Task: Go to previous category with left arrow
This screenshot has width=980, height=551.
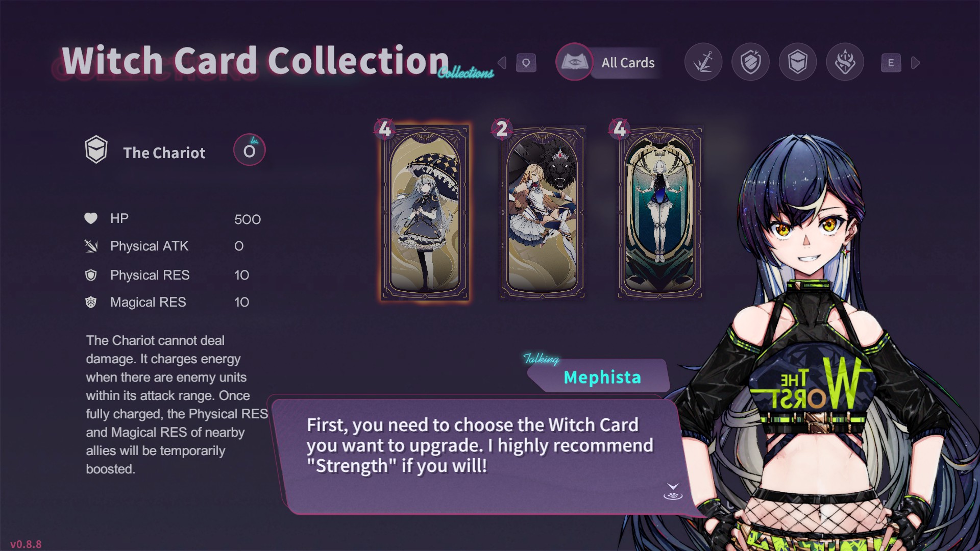Action: coord(502,63)
